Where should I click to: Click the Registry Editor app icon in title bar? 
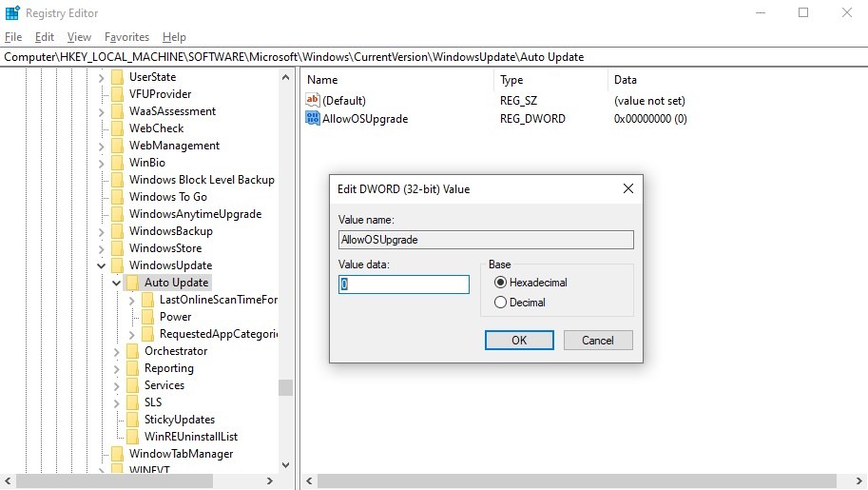pos(12,12)
